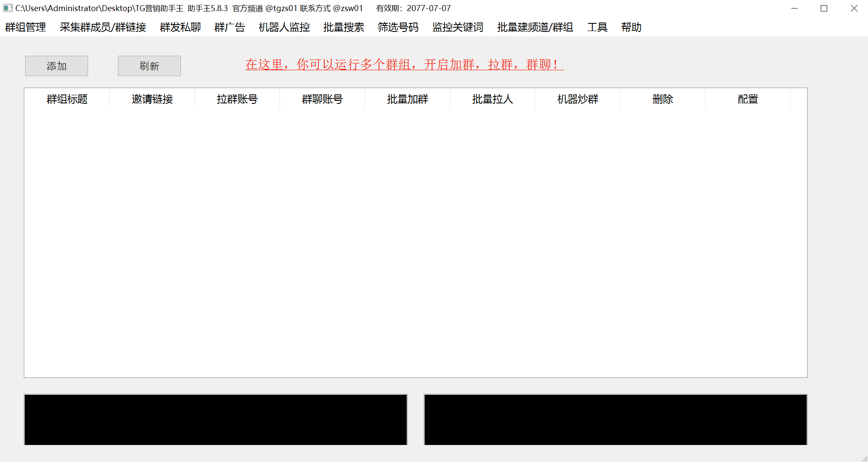Image resolution: width=868 pixels, height=462 pixels.
Task: Click the 添加 button
Action: click(x=56, y=65)
